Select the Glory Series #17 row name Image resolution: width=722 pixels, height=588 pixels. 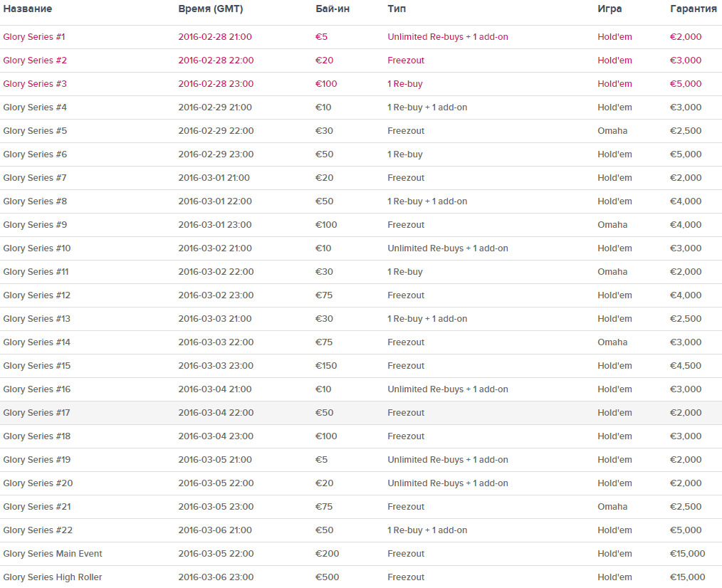37,413
